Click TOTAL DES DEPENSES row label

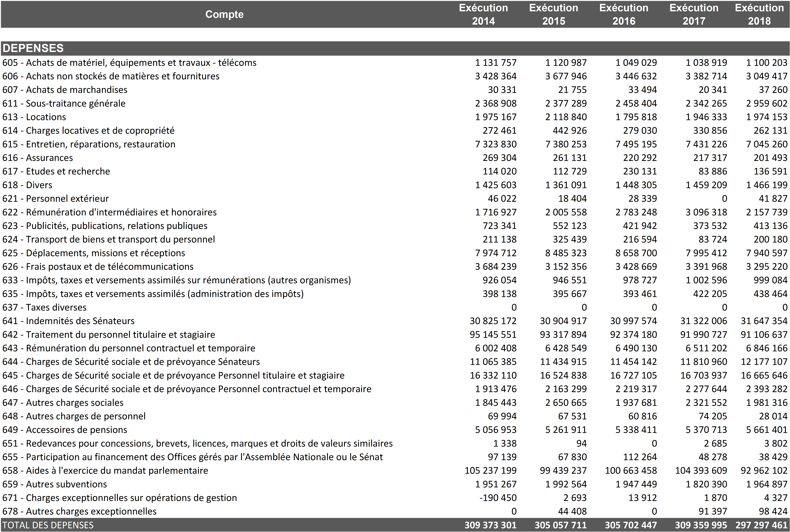(48, 525)
